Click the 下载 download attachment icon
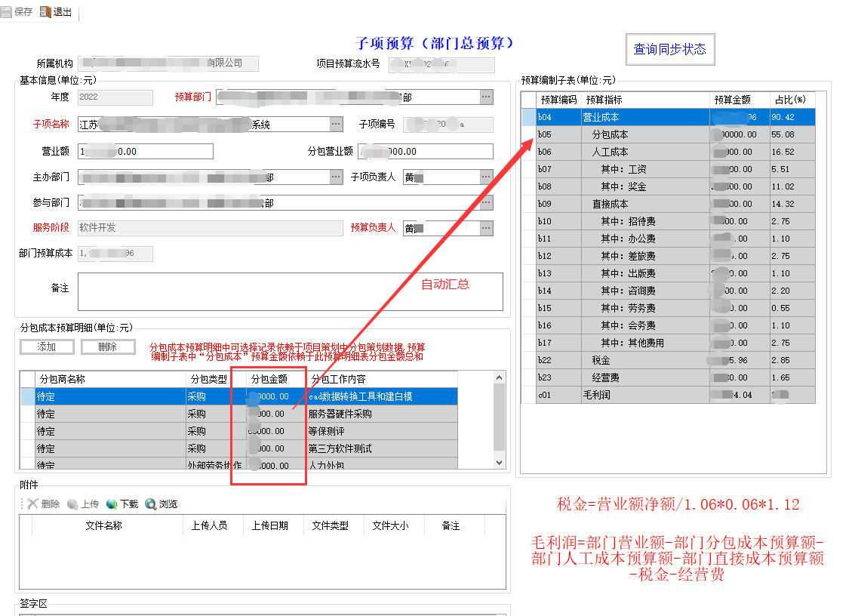 (x=112, y=504)
